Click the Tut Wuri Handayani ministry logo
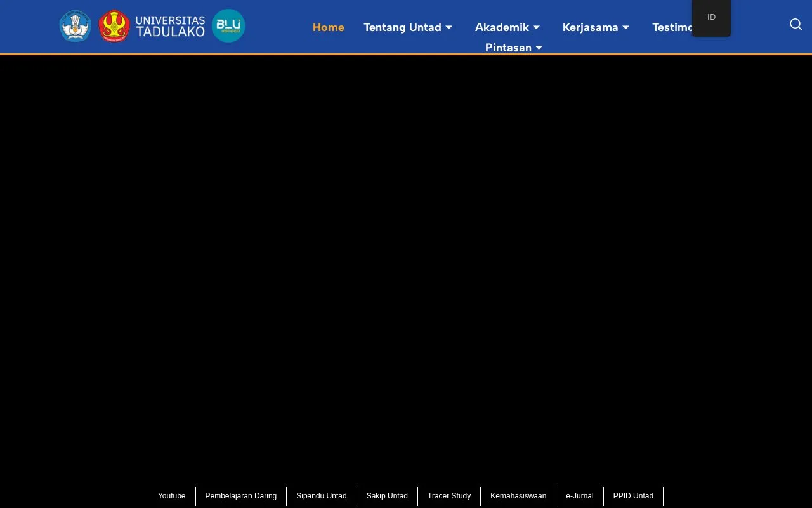 tap(75, 27)
